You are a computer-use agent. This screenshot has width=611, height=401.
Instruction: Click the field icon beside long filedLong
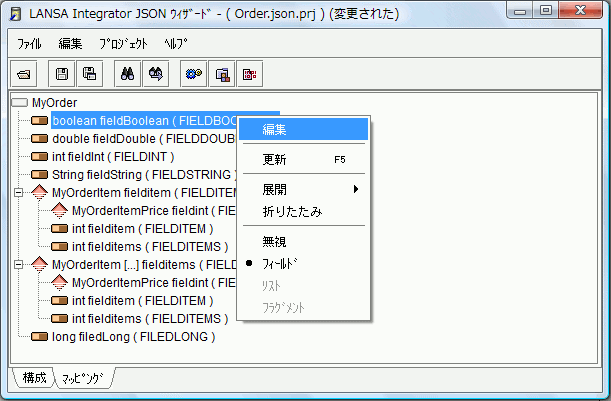coord(39,337)
